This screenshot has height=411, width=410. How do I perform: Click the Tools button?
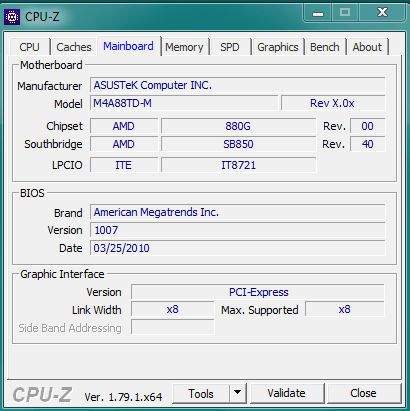click(201, 394)
